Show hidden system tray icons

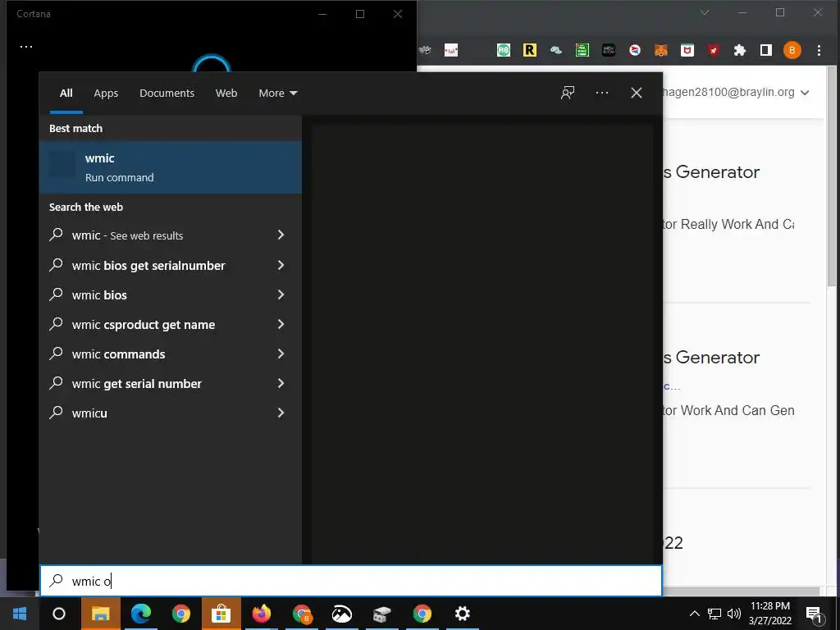[694, 614]
